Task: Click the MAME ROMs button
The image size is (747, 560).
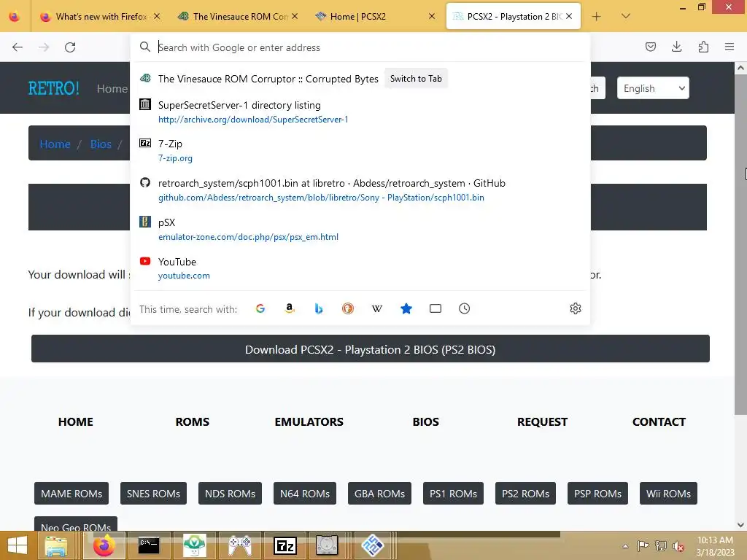Action: point(71,494)
